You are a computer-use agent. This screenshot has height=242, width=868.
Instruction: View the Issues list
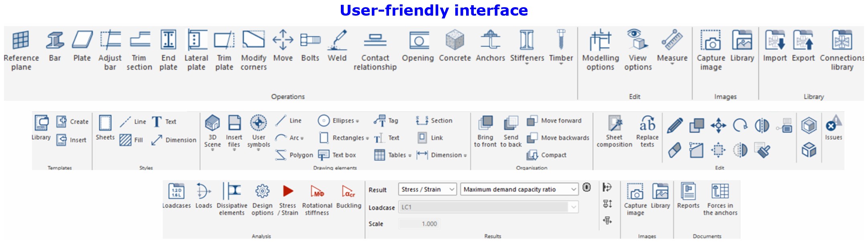pos(833,128)
